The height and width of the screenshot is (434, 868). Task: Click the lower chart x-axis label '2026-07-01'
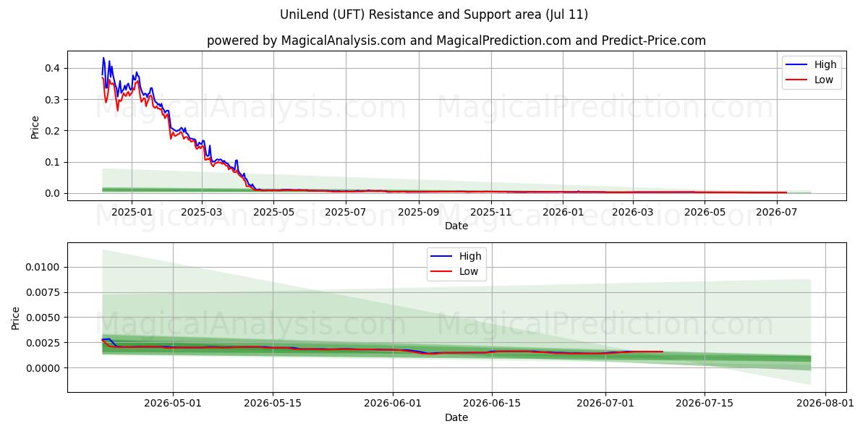coord(605,404)
